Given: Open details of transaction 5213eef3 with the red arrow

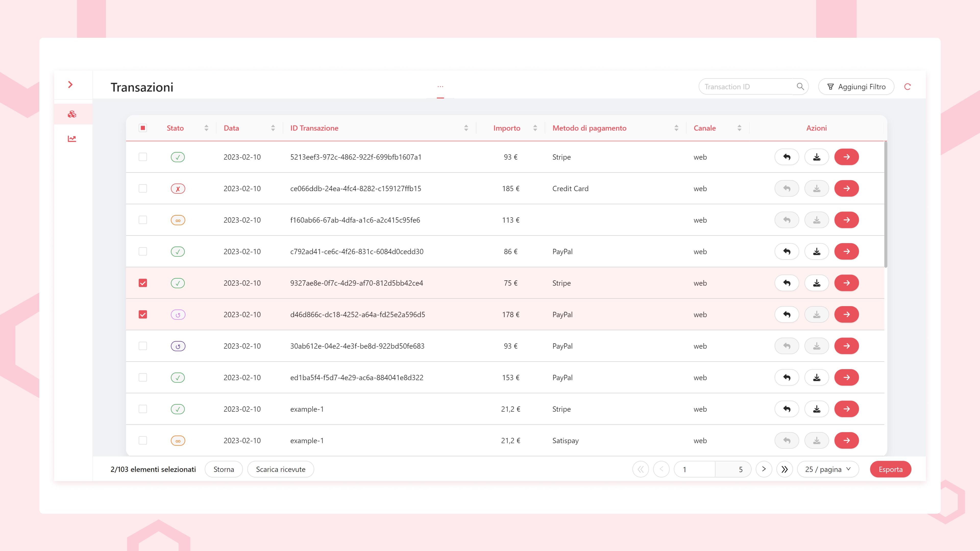Looking at the screenshot, I should [847, 157].
